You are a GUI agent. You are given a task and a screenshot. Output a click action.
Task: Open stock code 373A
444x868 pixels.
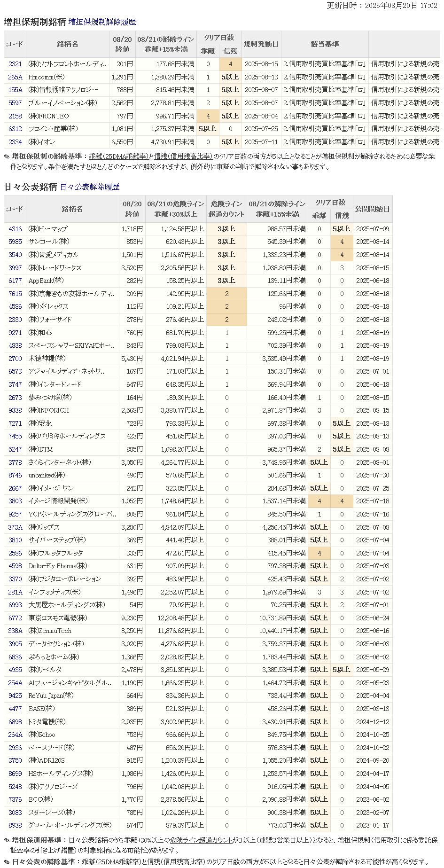[x=15, y=527]
